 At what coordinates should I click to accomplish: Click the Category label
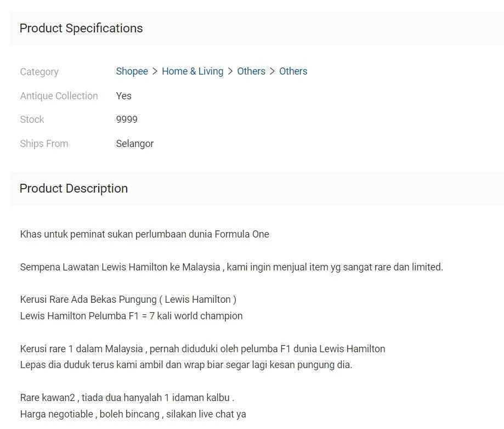coord(39,72)
